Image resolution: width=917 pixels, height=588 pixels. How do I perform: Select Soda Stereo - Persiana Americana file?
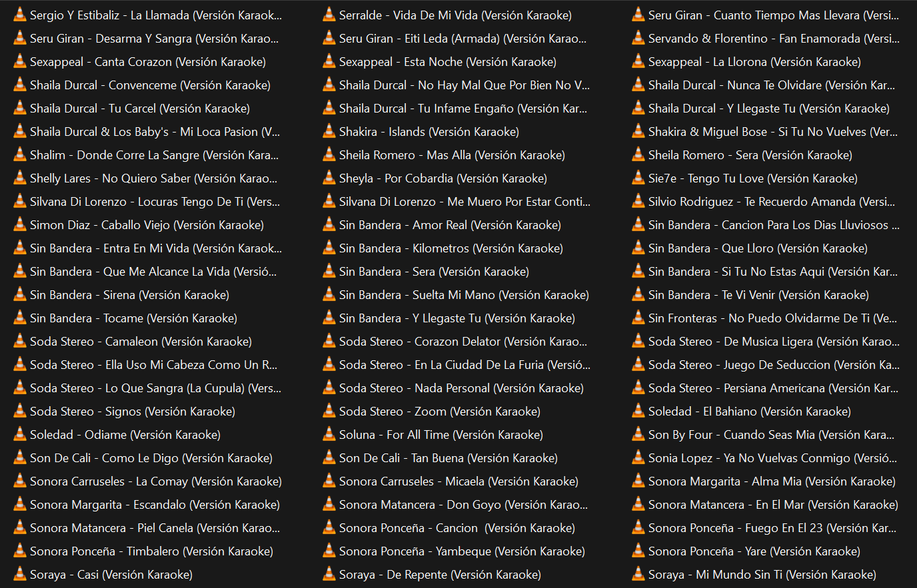coord(773,388)
